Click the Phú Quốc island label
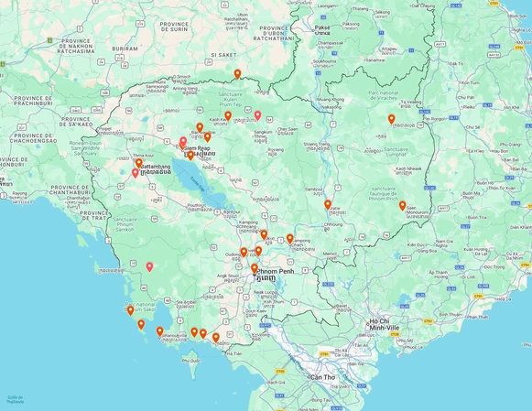Image resolution: width=532 pixels, height=411 pixels. click(190, 361)
